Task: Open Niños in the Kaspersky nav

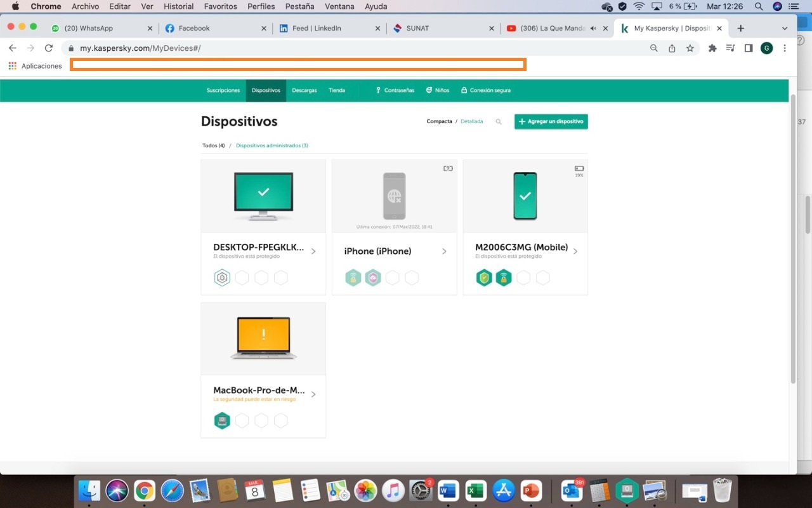Action: coord(438,90)
